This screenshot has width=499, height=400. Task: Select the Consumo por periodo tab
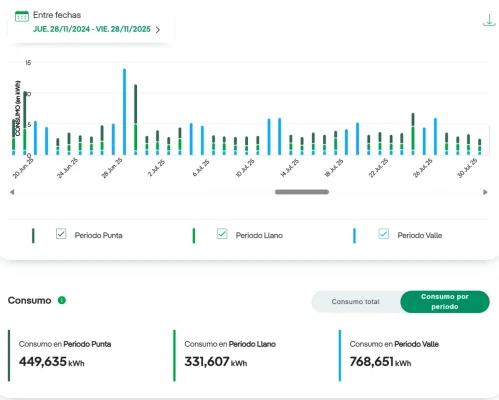click(445, 302)
